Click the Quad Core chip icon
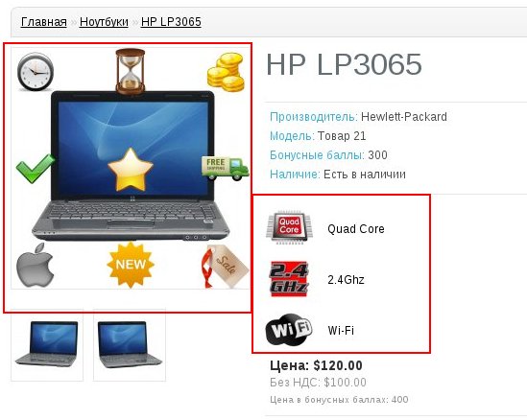The image size is (527, 420). click(289, 227)
